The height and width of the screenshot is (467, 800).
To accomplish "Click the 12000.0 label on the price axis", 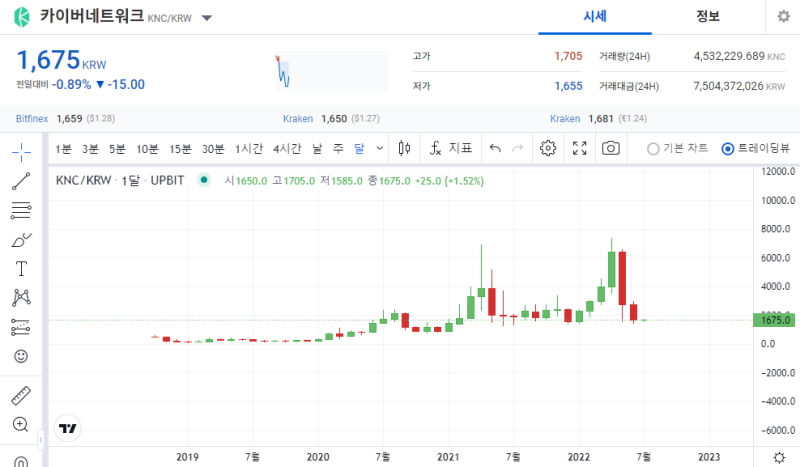I will (x=778, y=171).
